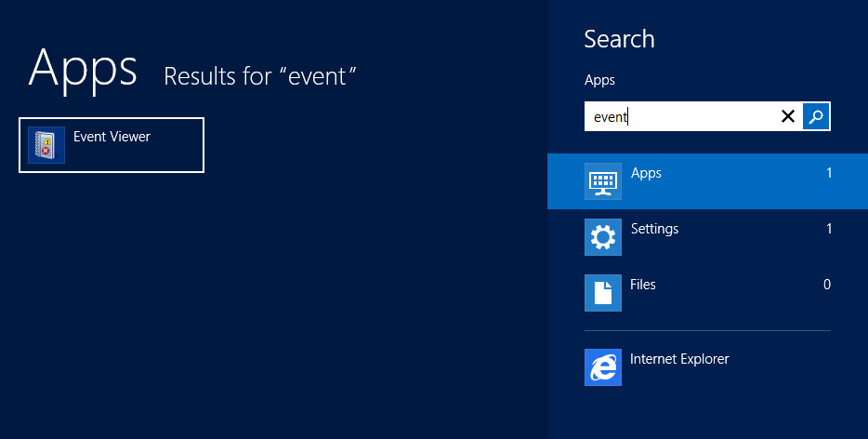Click the large "Apps" page heading
This screenshot has width=868, height=439.
pos(83,68)
